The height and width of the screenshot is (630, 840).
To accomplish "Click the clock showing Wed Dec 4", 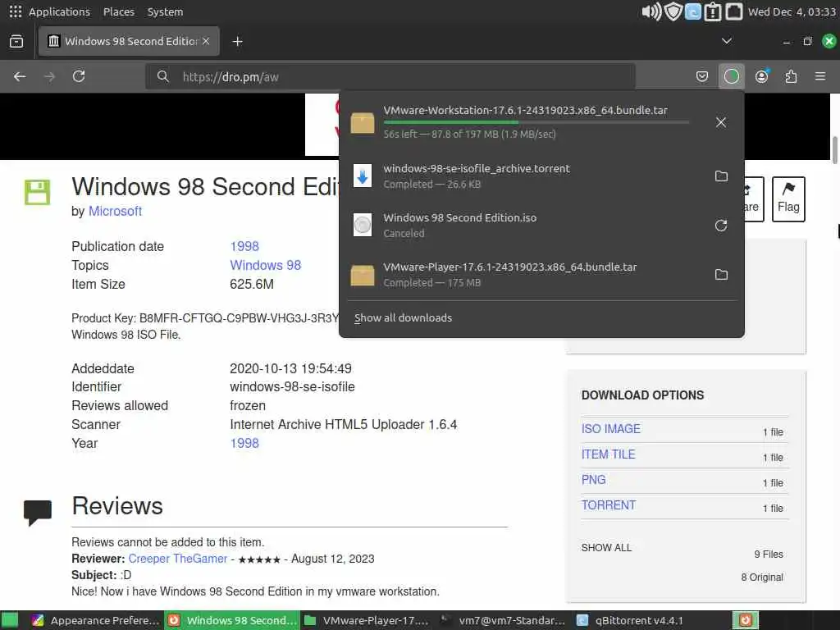I will 792,11.
